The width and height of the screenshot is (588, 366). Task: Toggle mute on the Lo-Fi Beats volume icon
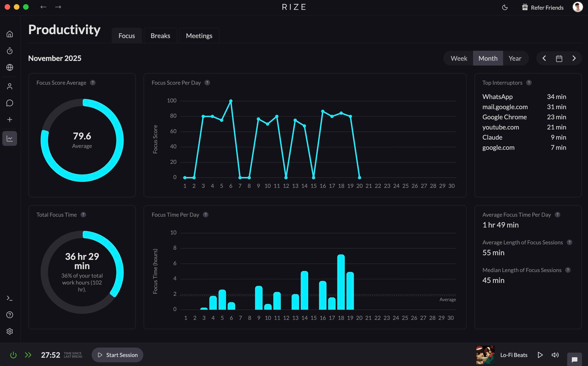click(555, 355)
